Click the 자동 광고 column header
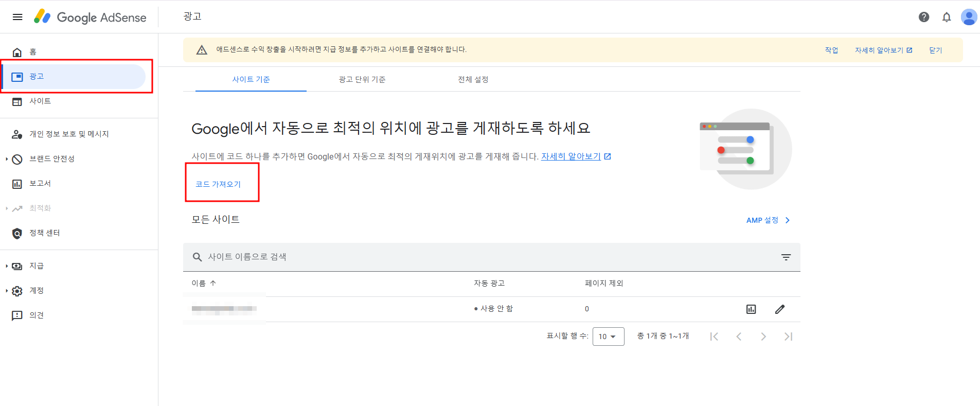The width and height of the screenshot is (980, 406). [x=489, y=283]
